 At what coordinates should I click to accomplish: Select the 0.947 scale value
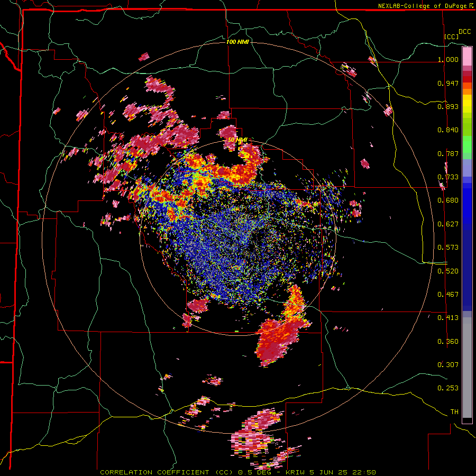click(x=448, y=83)
